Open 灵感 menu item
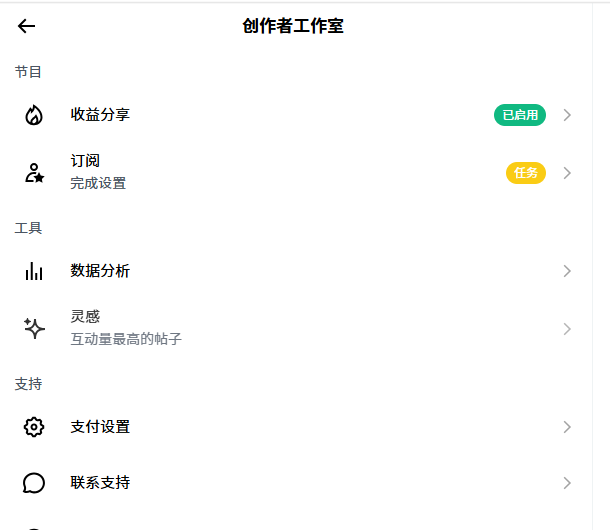The image size is (610, 530). 296,328
